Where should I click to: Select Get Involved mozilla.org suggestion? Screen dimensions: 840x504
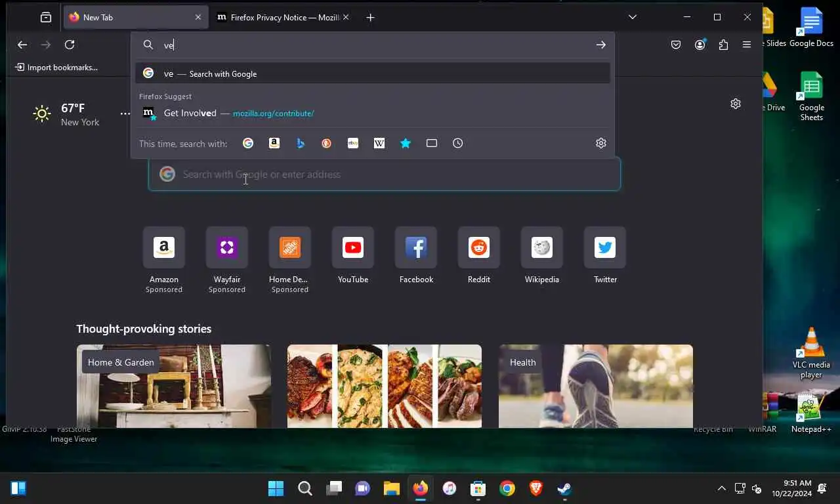click(x=373, y=113)
